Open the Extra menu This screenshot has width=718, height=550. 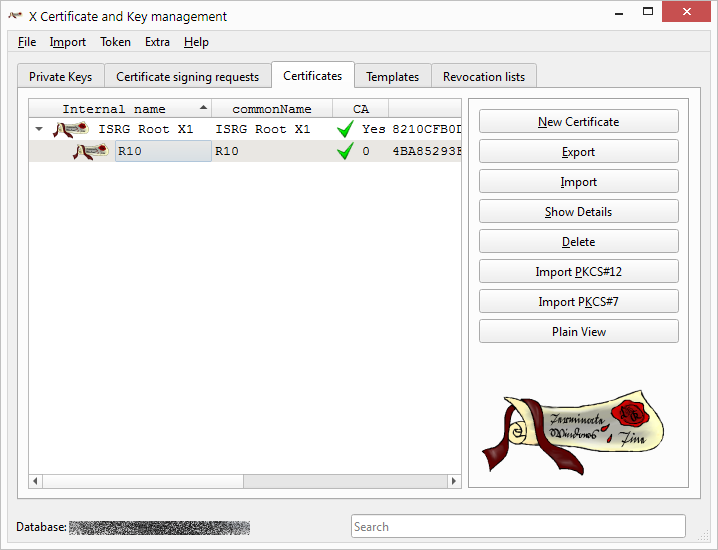157,42
